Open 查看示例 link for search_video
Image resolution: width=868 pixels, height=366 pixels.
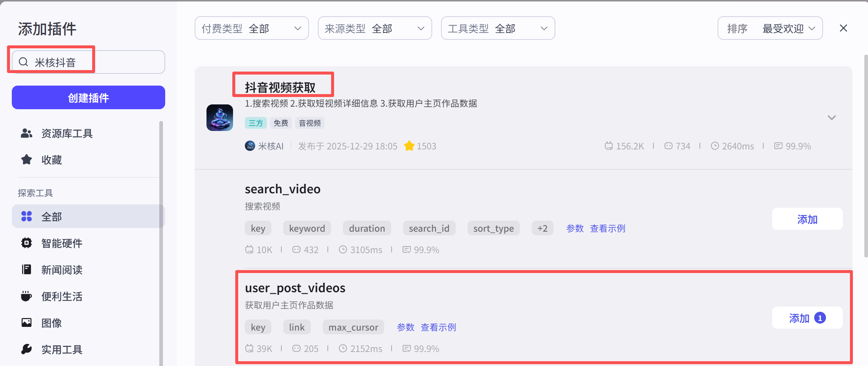(608, 228)
